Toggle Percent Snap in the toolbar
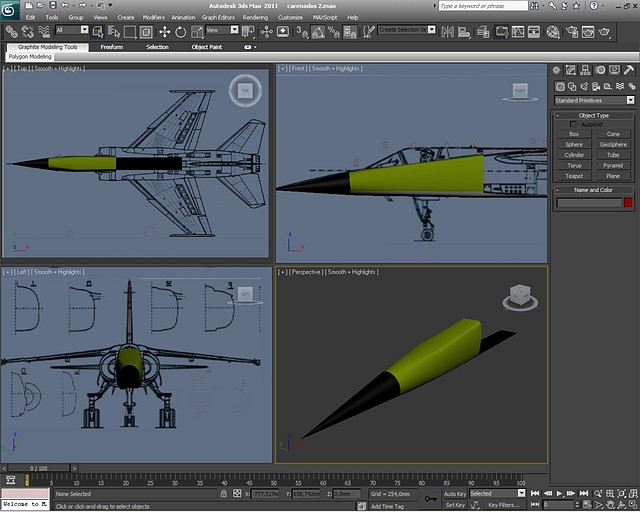The height and width of the screenshot is (512, 640). [333, 31]
